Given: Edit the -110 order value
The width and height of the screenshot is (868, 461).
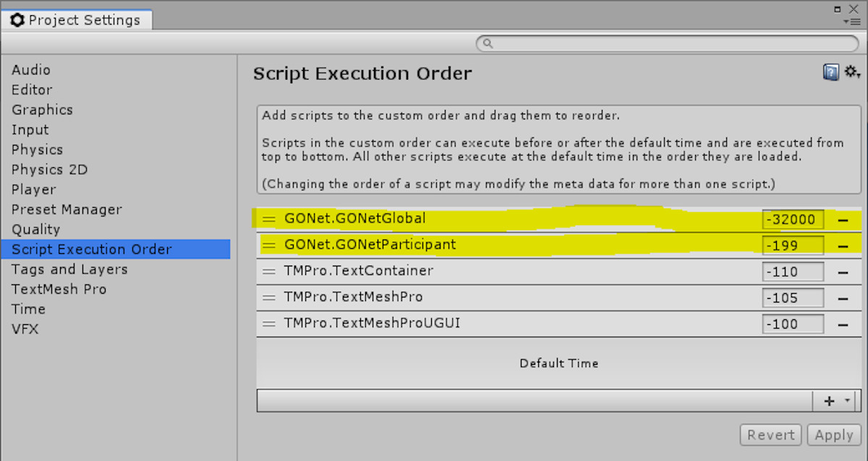Looking at the screenshot, I should pyautogui.click(x=793, y=272).
